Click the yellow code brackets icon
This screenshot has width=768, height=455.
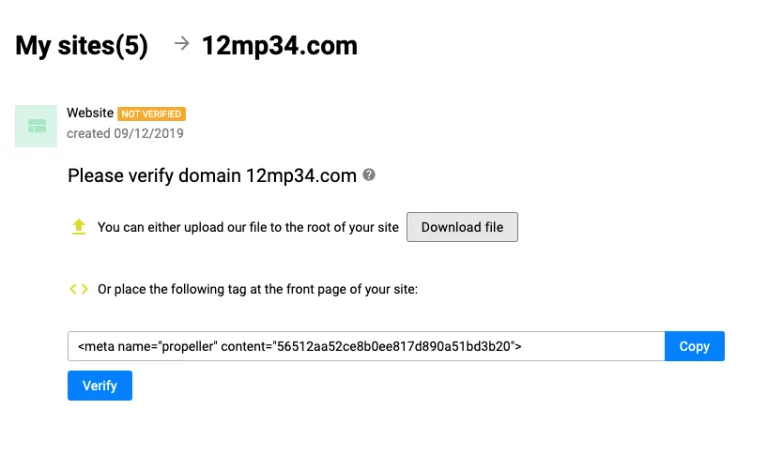78,289
